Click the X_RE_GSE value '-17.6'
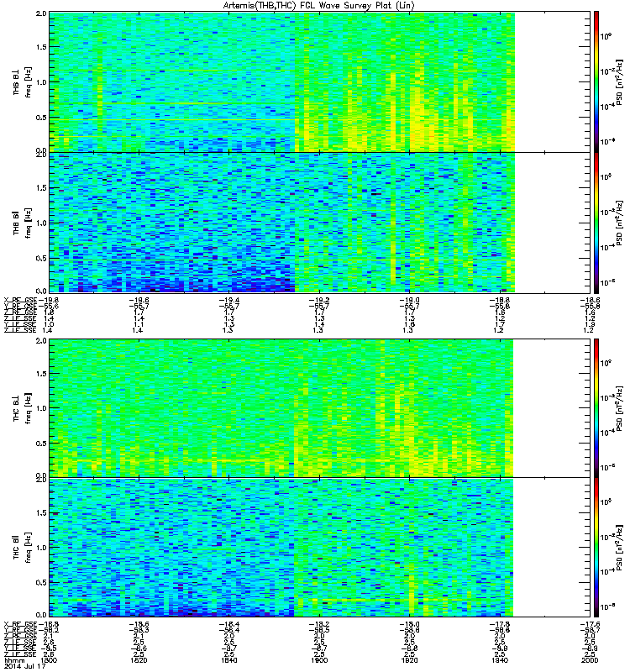Viewport: 630px width, 672px height. coord(591,624)
